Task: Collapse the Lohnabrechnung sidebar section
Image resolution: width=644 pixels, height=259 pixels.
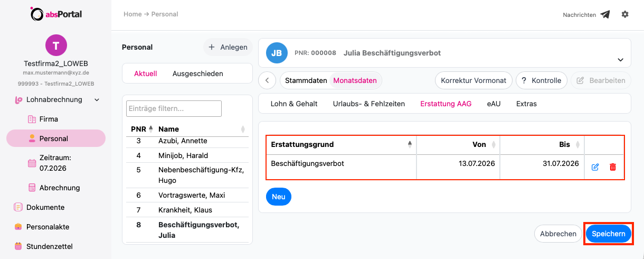Action: [x=97, y=99]
